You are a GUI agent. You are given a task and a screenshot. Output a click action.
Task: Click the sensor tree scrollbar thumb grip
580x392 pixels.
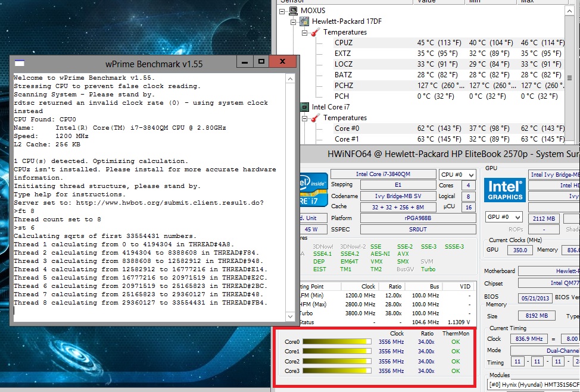(x=570, y=78)
